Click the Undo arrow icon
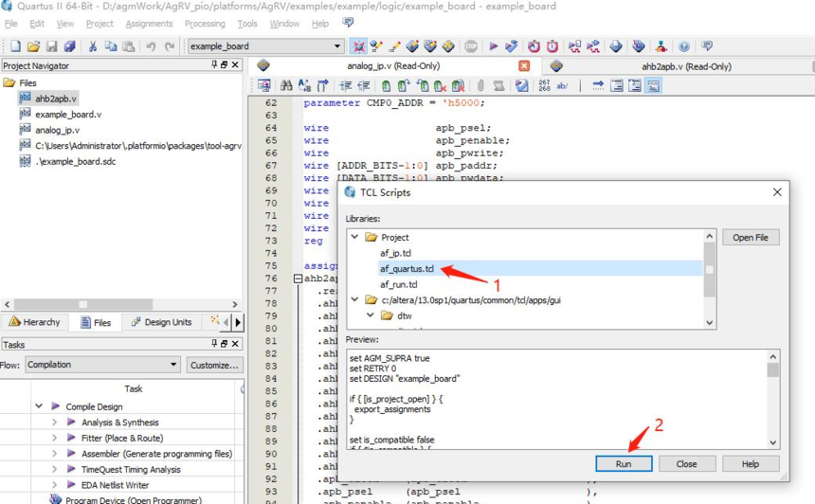This screenshot has width=815, height=504. [151, 46]
